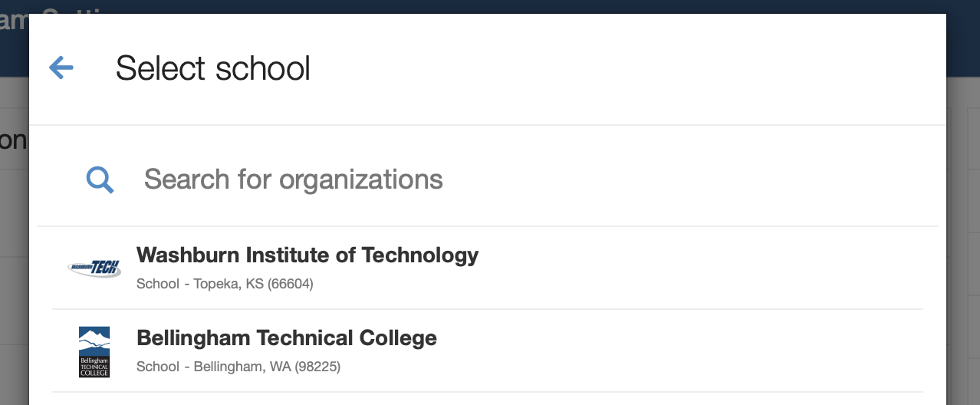Screen dimensions: 980x405
Task: Click blank space in the Bellingham row
Action: [690, 351]
